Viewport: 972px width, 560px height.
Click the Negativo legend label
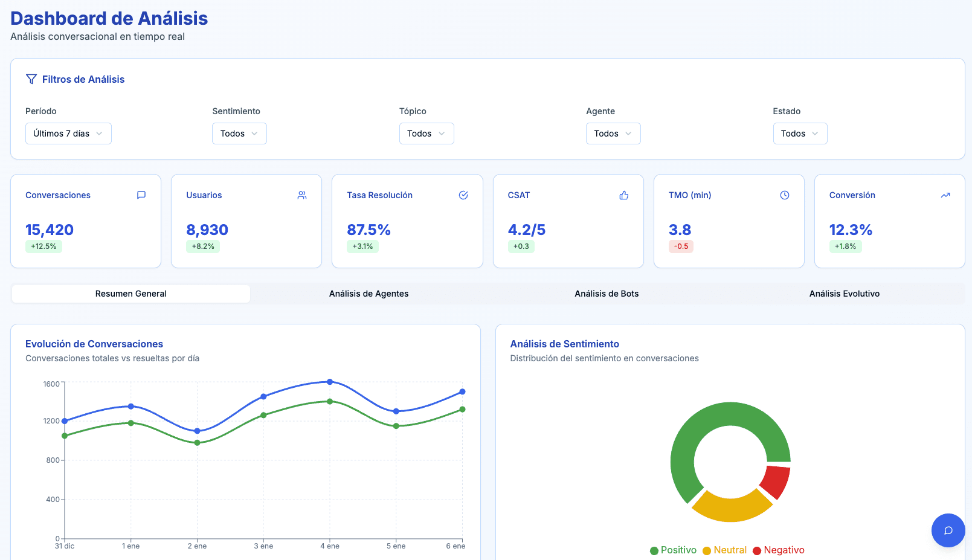point(784,550)
